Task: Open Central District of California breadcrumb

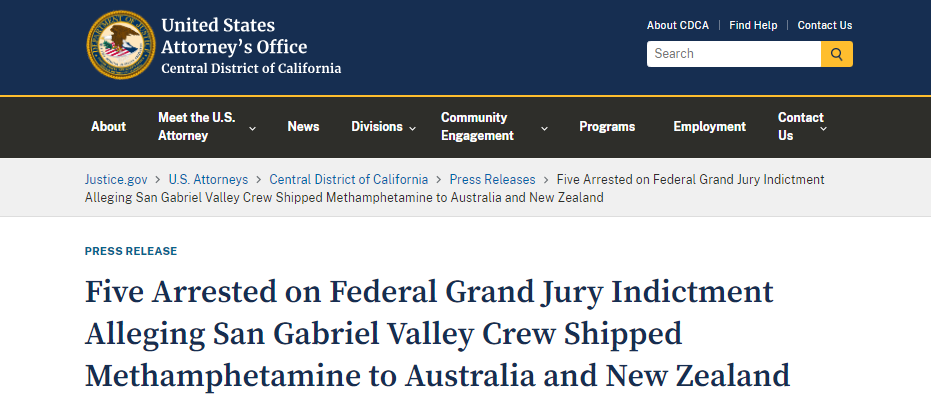Action: tap(349, 179)
